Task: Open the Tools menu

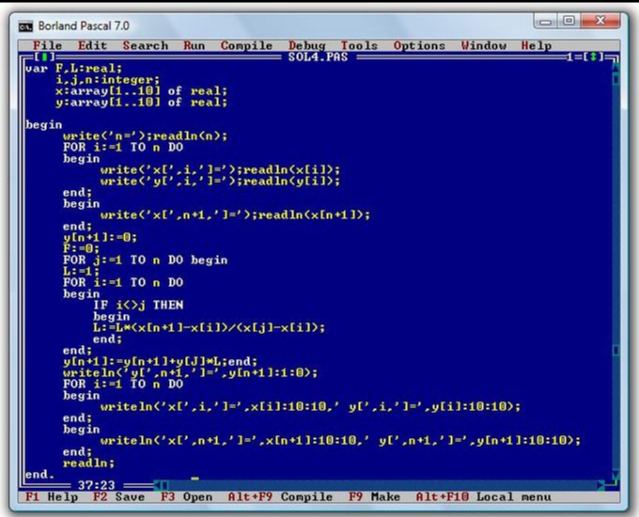Action: 359,46
